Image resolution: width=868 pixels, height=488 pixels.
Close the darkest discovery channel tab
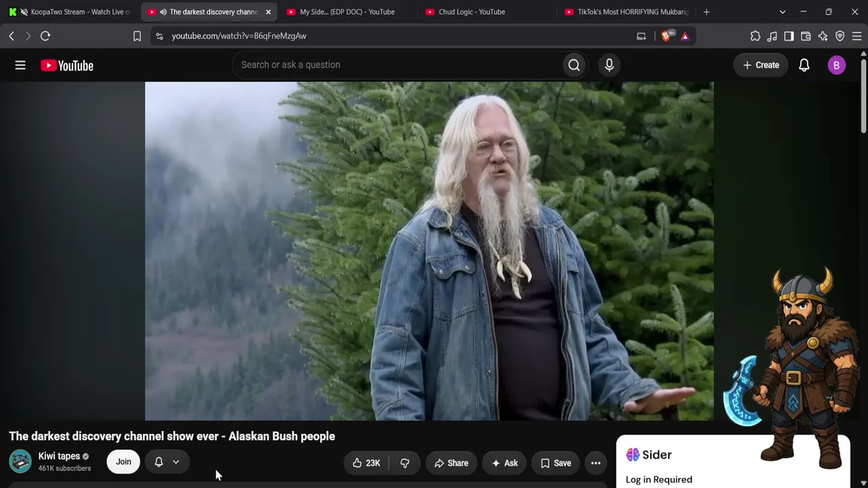pyautogui.click(x=268, y=12)
